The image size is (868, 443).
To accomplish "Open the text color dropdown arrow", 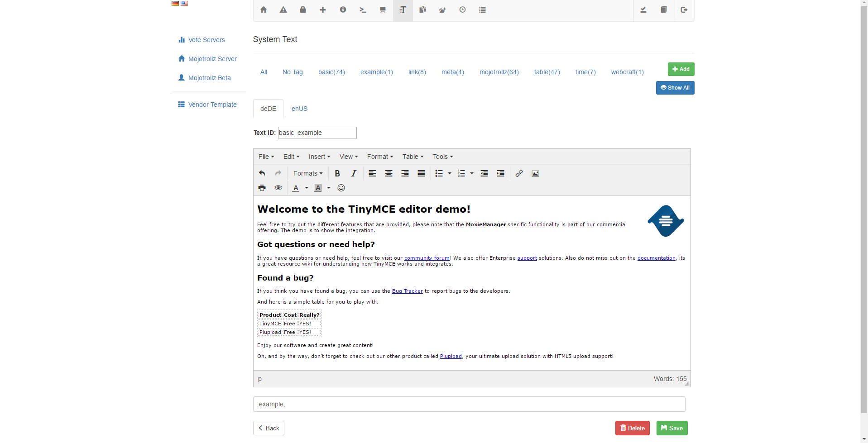I will [307, 188].
